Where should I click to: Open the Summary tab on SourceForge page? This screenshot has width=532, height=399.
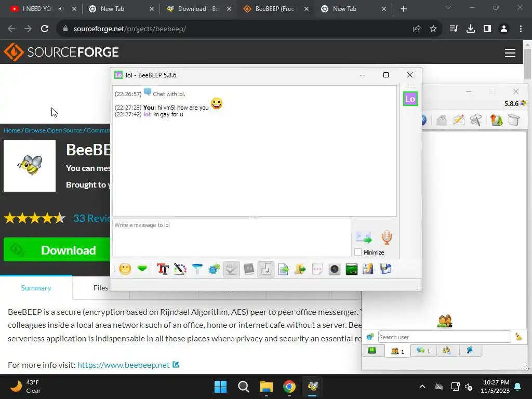tap(36, 288)
